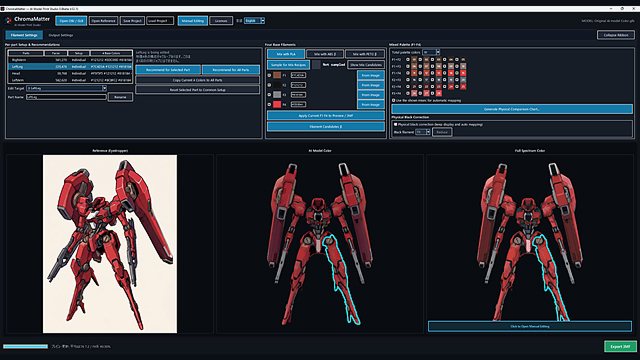Open an OBJ / GLB model file

click(x=71, y=21)
